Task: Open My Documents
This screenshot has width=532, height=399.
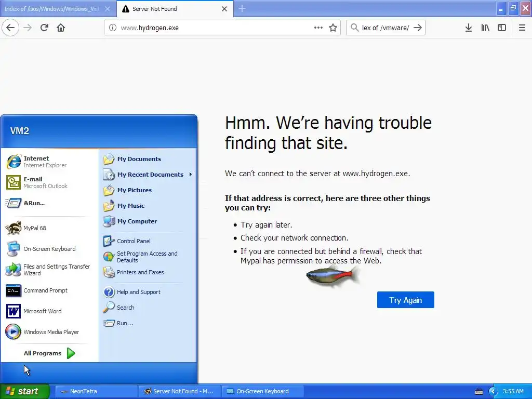Action: [148, 159]
